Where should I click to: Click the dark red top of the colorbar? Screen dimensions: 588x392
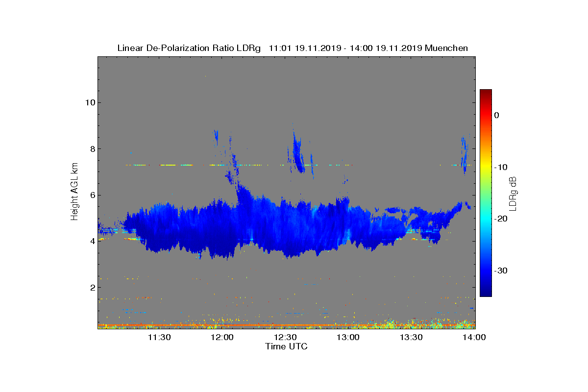point(486,93)
